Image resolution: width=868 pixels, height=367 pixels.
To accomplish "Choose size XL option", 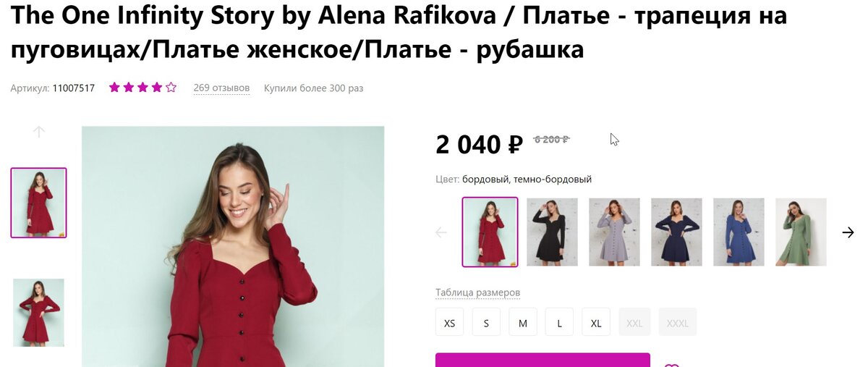I will (x=596, y=322).
